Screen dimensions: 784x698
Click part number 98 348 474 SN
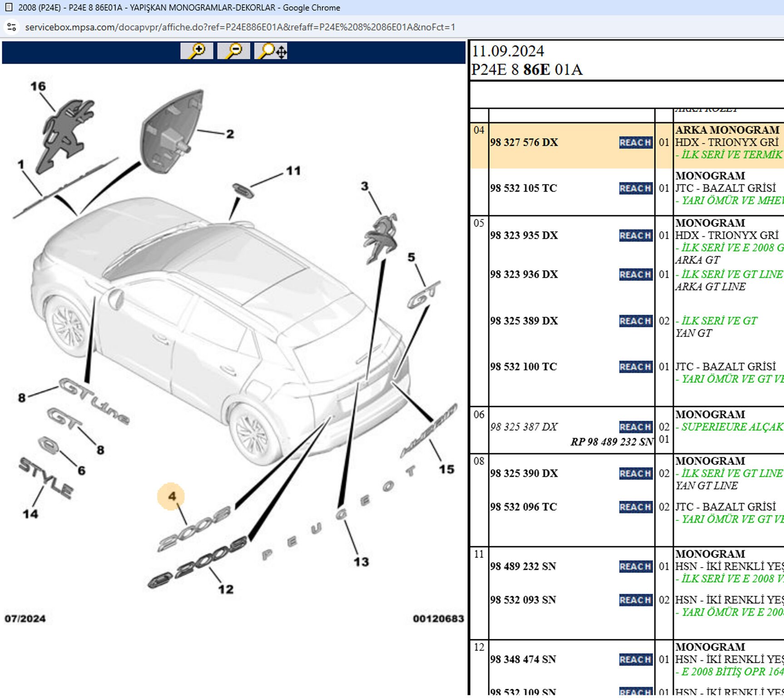523,659
